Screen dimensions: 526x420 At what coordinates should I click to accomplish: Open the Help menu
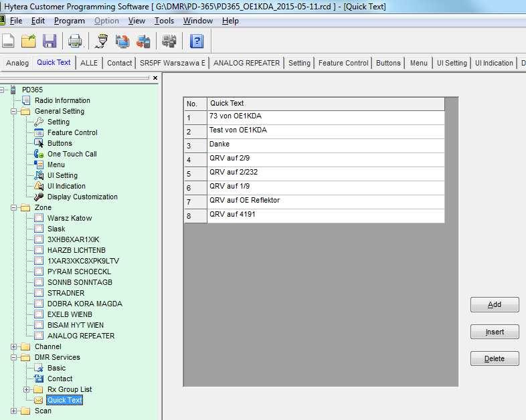point(230,21)
